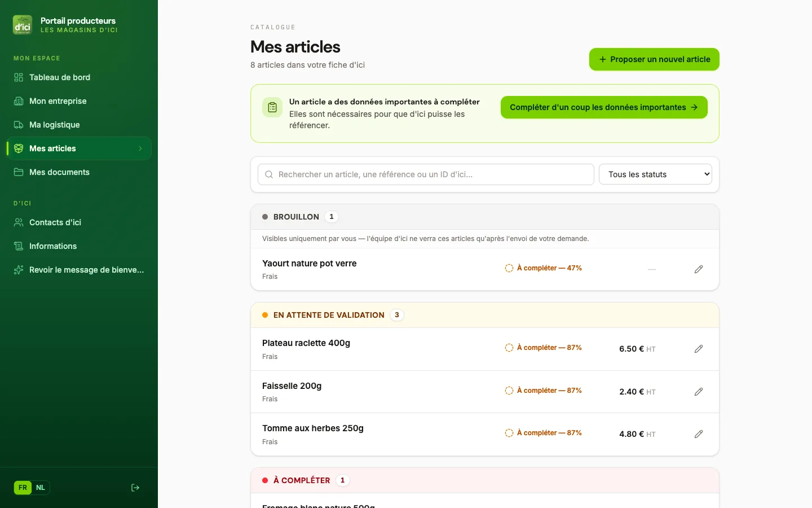Click the logout icon in sidebar footer
The width and height of the screenshot is (812, 508).
tap(135, 488)
